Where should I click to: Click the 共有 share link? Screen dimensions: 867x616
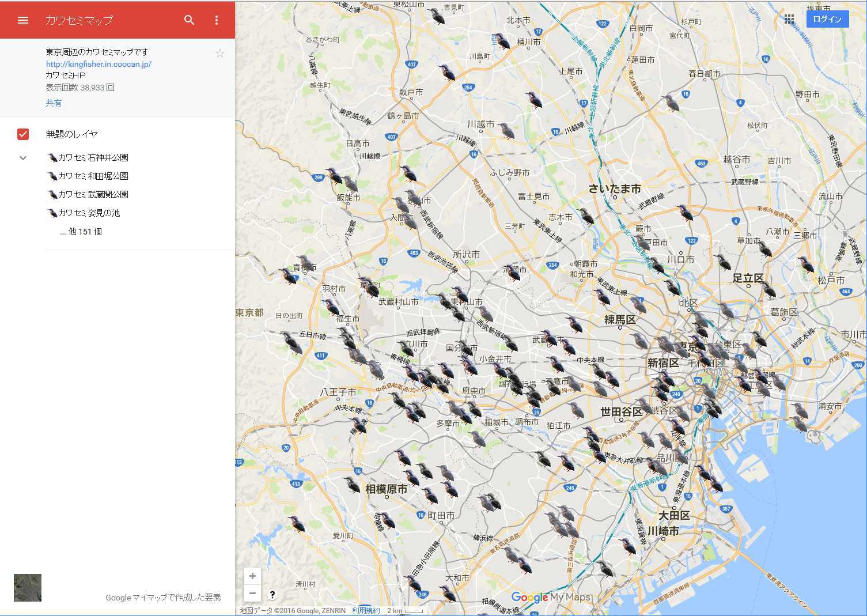pyautogui.click(x=54, y=103)
